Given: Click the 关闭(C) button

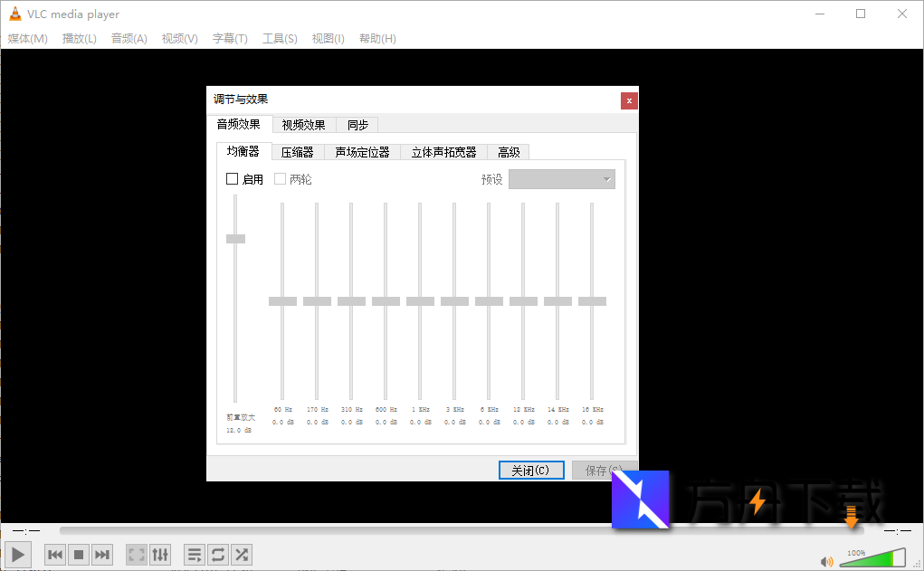Looking at the screenshot, I should pos(530,470).
